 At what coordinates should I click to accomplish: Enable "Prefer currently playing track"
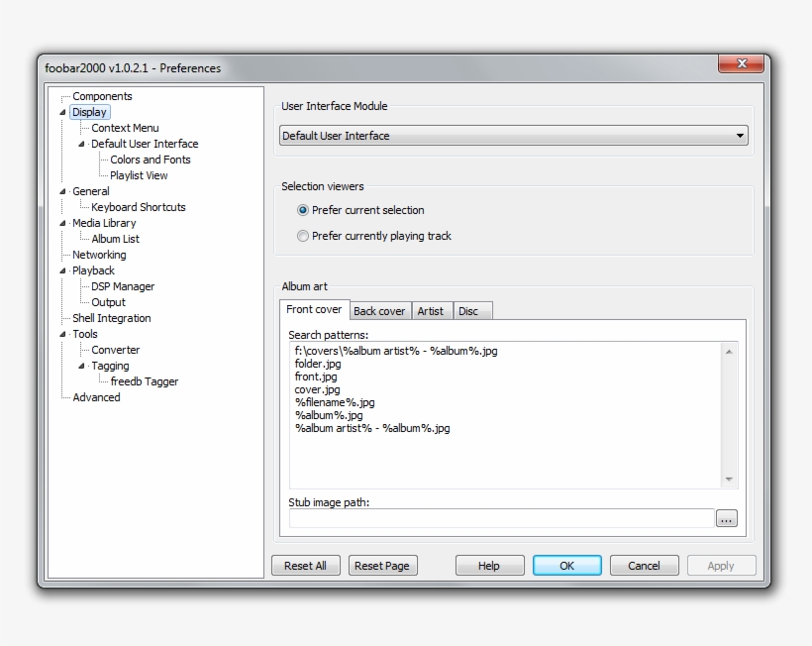point(304,236)
